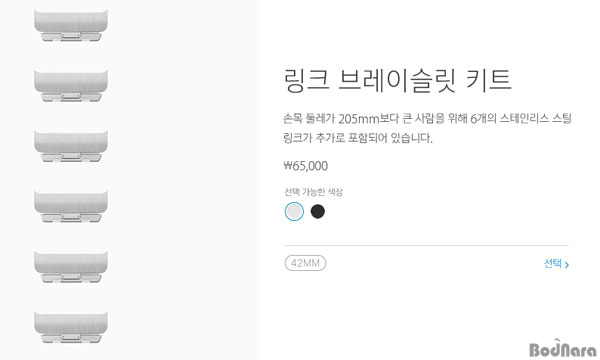600x360 pixels.
Task: Click the 선택 가능한 색상 label
Action: tap(313, 192)
